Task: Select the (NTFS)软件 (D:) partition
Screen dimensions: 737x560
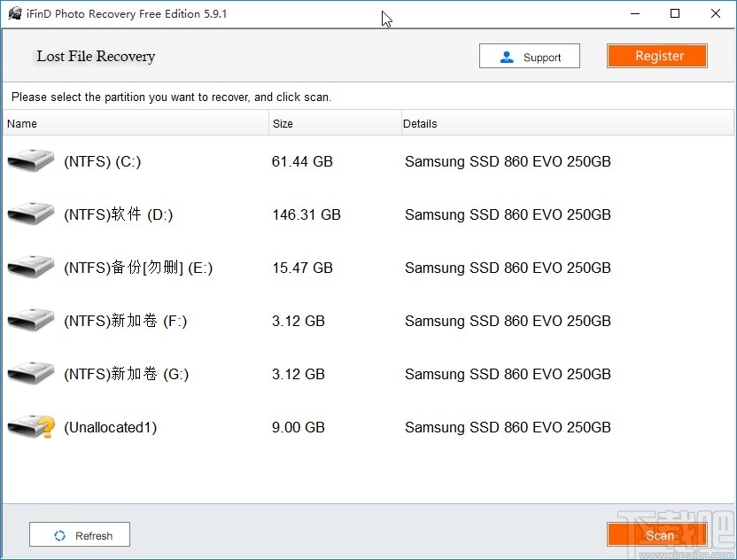Action: (x=118, y=214)
